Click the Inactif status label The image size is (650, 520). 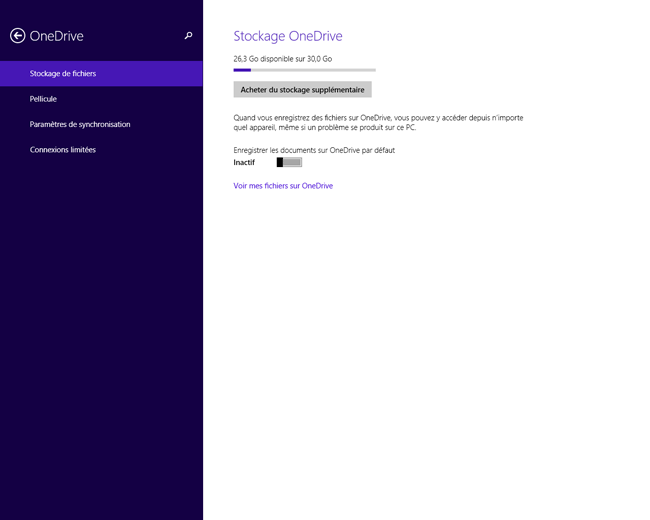pyautogui.click(x=244, y=162)
